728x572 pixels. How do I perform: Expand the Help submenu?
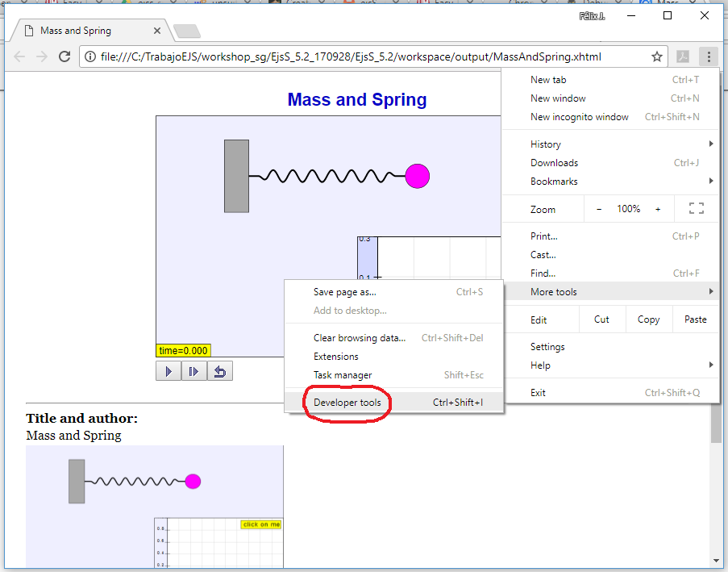610,365
